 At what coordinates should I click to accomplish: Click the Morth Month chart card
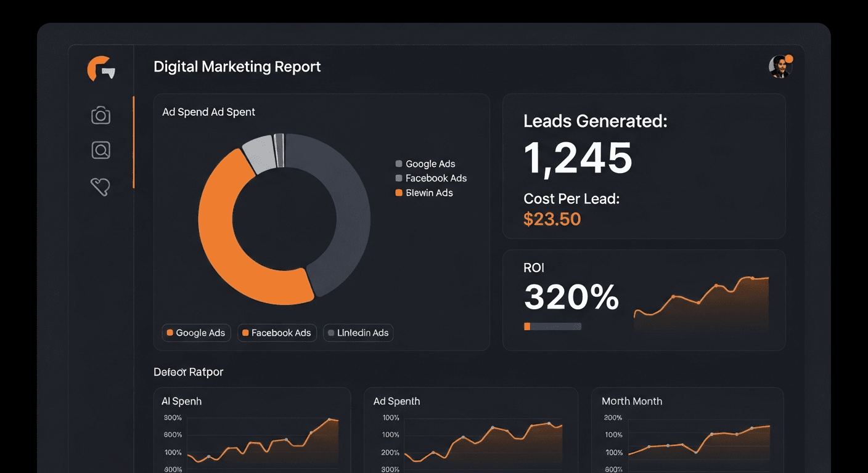click(687, 431)
